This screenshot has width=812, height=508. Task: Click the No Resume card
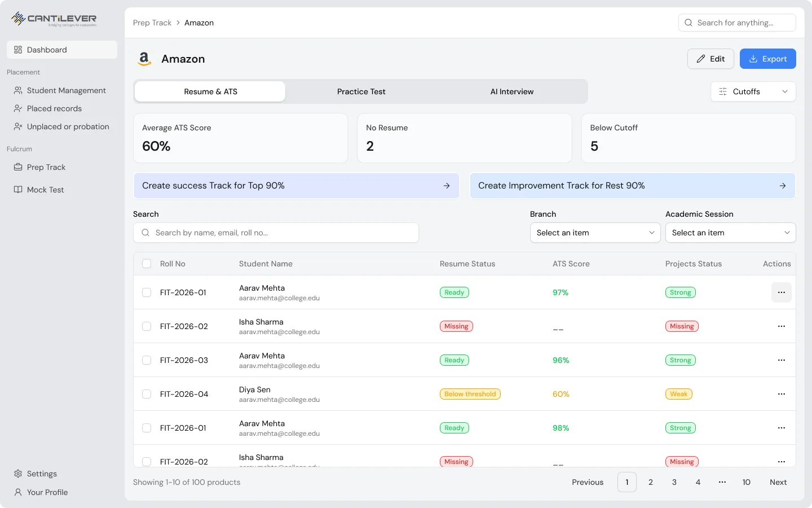(465, 138)
